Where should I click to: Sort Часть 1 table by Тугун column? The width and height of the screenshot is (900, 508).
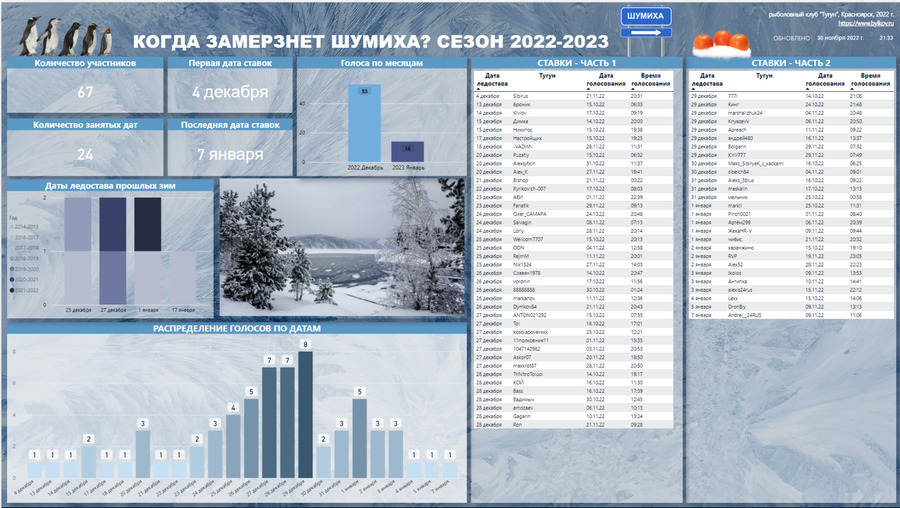pos(547,75)
